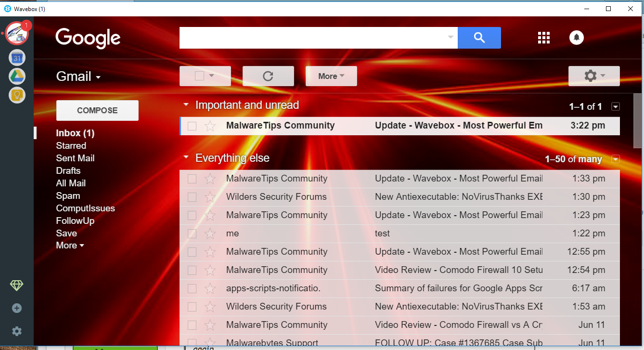Screen dimensions: 644x350
Task: Refresh the Gmail inbox
Action: coord(268,76)
